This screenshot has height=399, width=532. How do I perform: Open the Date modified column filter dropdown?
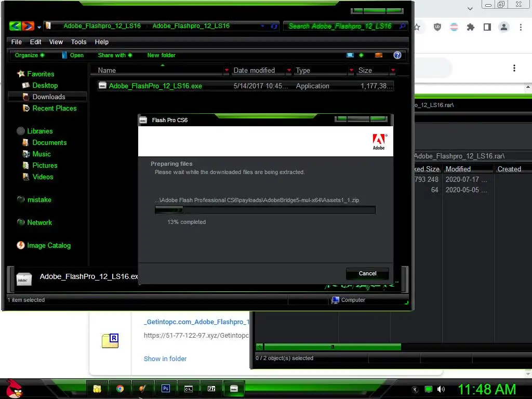tap(289, 70)
